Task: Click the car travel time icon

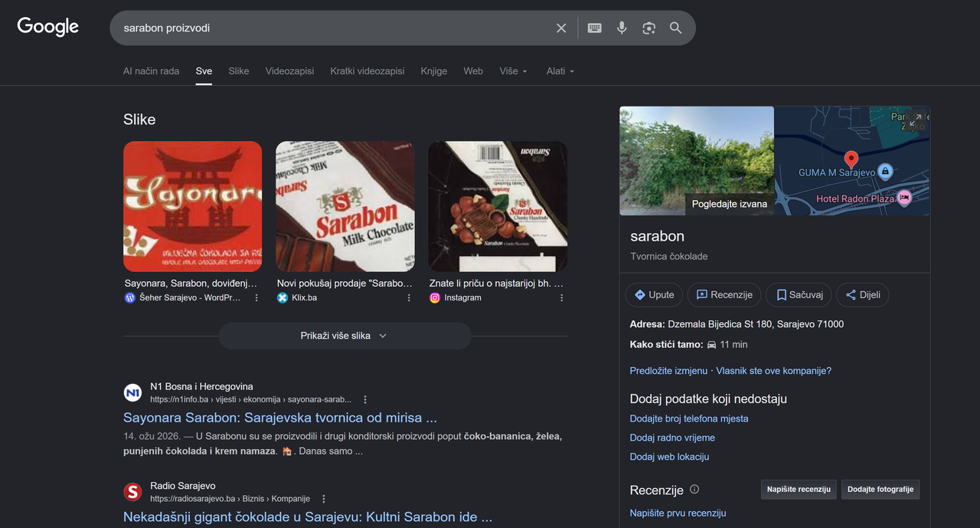Action: [711, 345]
